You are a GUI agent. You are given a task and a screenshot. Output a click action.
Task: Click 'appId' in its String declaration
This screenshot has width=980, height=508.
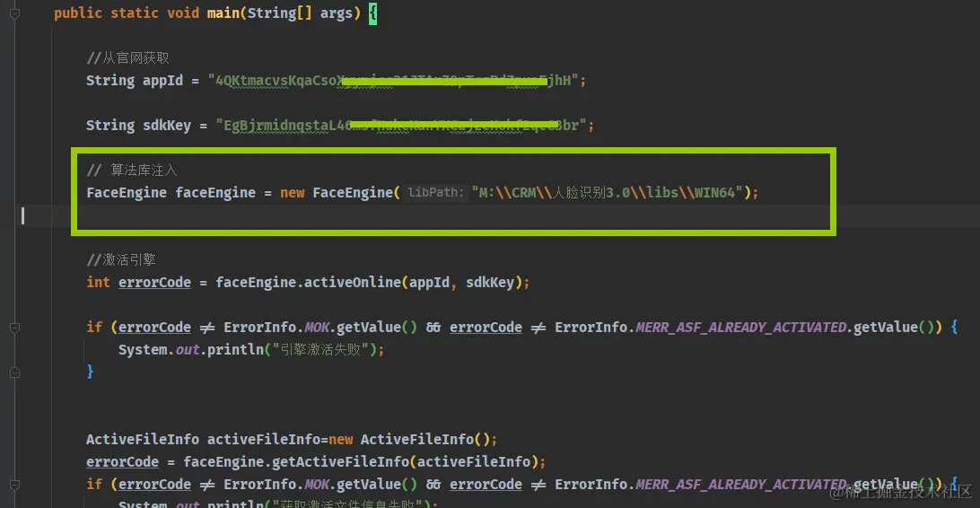[162, 81]
